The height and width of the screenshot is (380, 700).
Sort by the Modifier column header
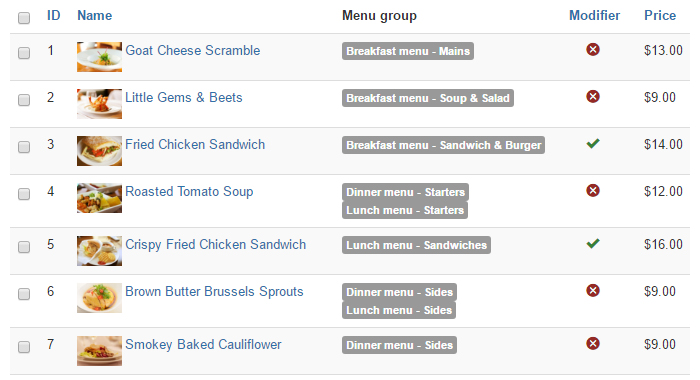pyautogui.click(x=594, y=16)
